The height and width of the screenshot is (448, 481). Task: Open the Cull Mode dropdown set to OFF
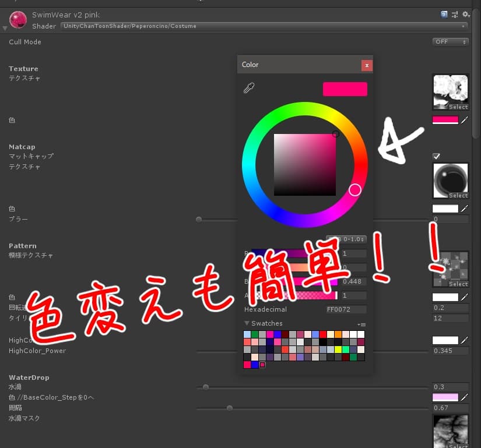point(450,41)
